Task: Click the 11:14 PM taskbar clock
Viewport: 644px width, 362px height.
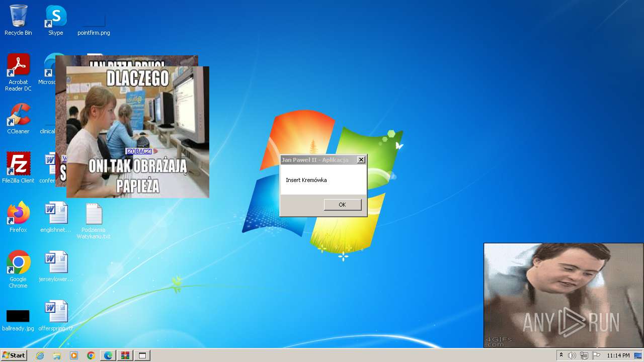Action: [618, 355]
